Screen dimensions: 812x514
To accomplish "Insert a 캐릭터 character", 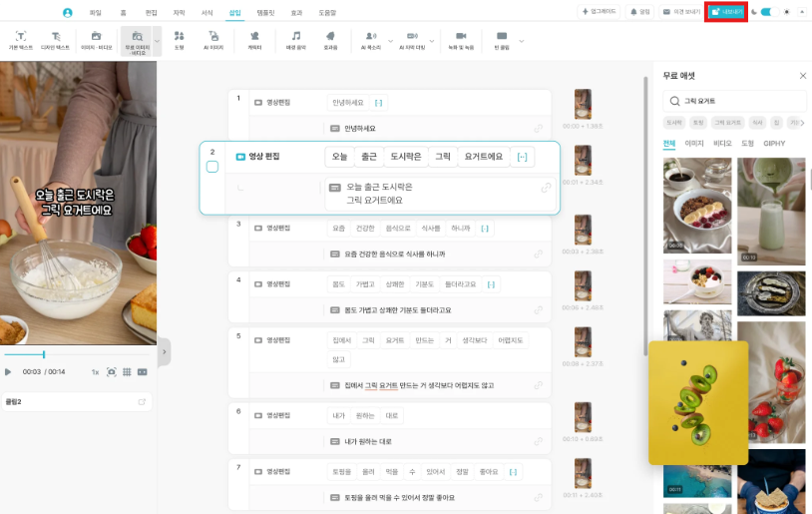I will [254, 40].
